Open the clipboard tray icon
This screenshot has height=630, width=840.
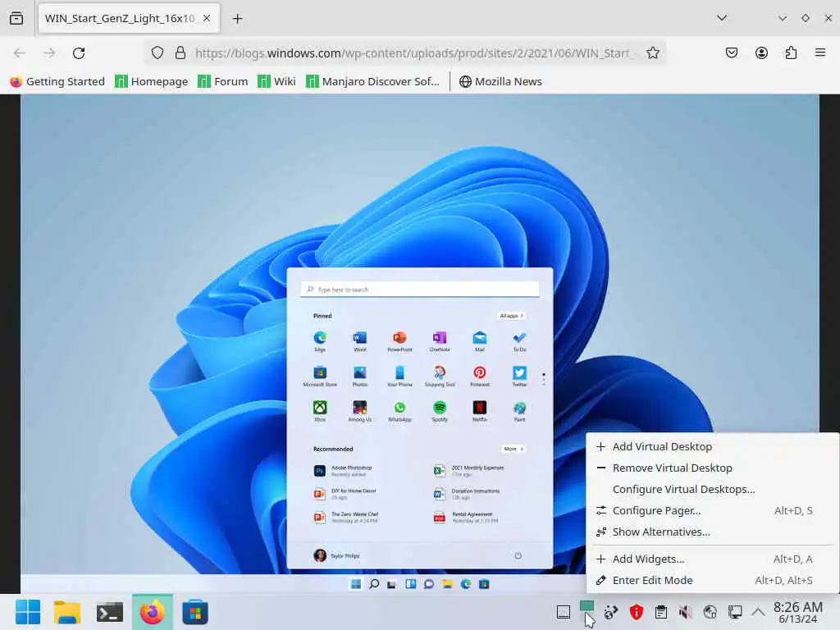661,612
